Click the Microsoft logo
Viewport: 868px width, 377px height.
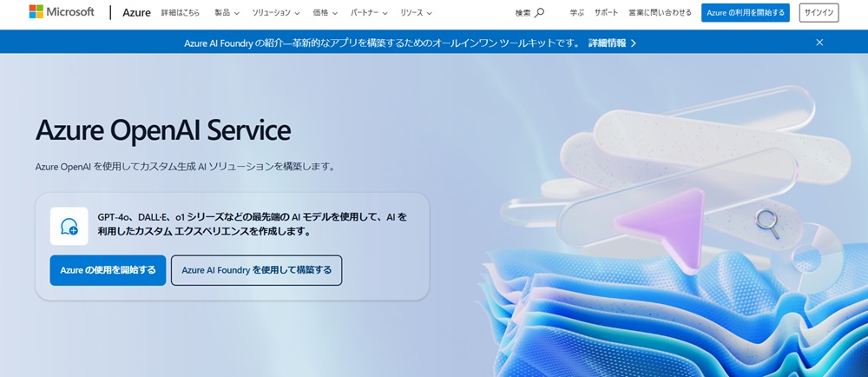pyautogui.click(x=62, y=11)
